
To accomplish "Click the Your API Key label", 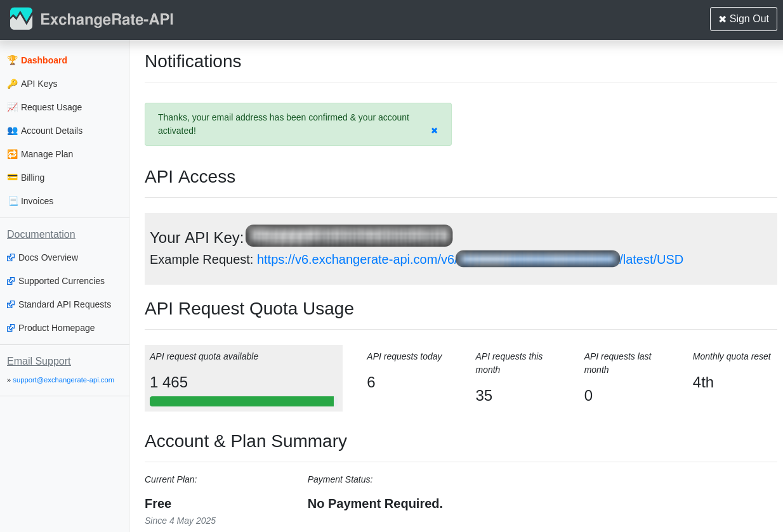I will [197, 238].
